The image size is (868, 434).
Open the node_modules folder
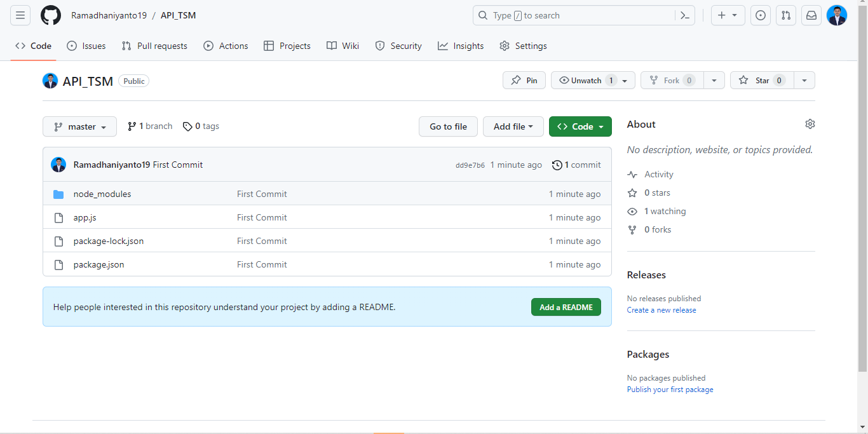pos(102,194)
